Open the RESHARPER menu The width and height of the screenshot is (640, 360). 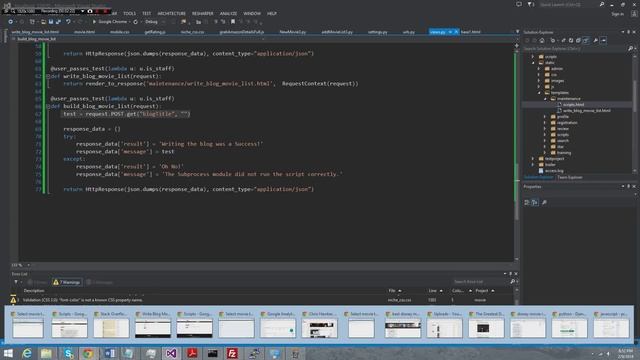203,13
